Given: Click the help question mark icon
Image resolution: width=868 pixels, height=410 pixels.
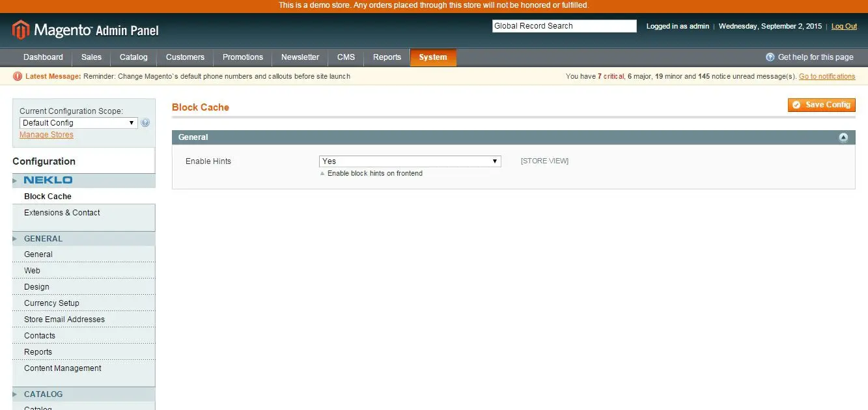Looking at the screenshot, I should pyautogui.click(x=770, y=57).
